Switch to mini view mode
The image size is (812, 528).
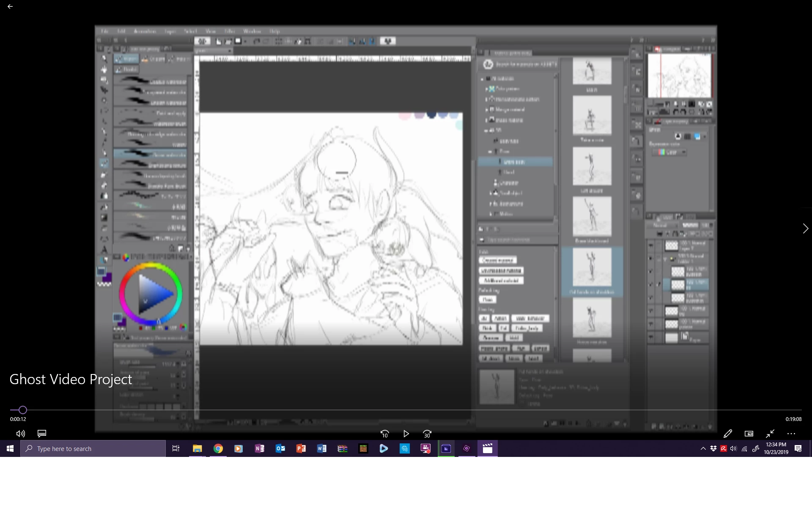[x=749, y=434]
